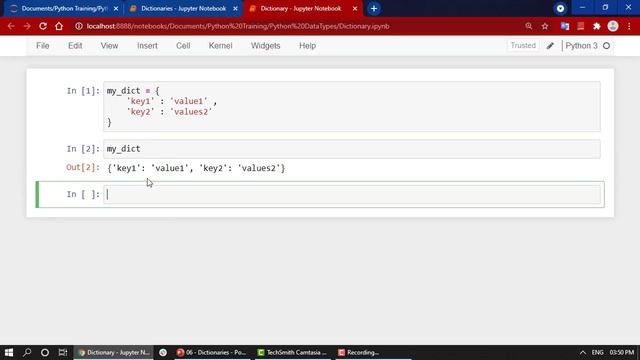The image size is (640, 360).
Task: Click the Trusted notebook button
Action: 523,46
